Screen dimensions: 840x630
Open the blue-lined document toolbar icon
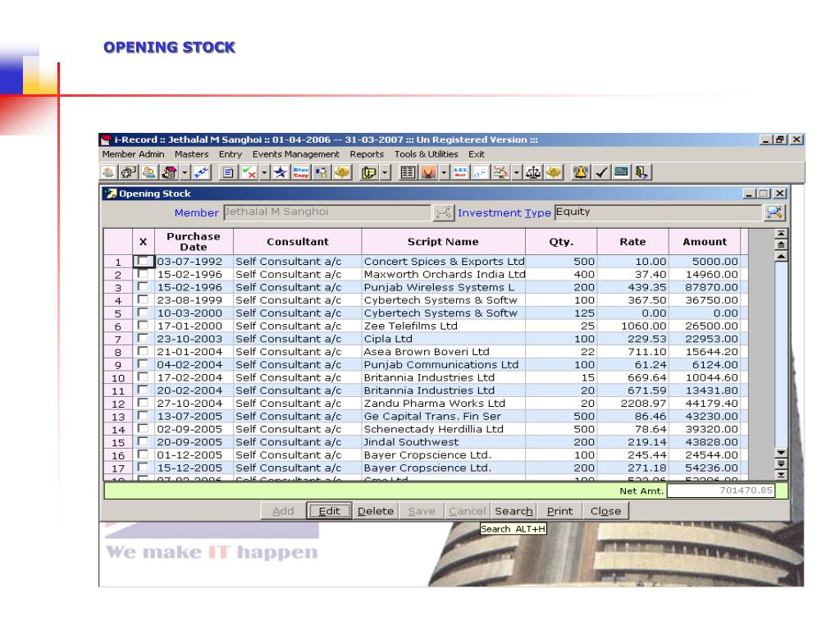coord(228,172)
